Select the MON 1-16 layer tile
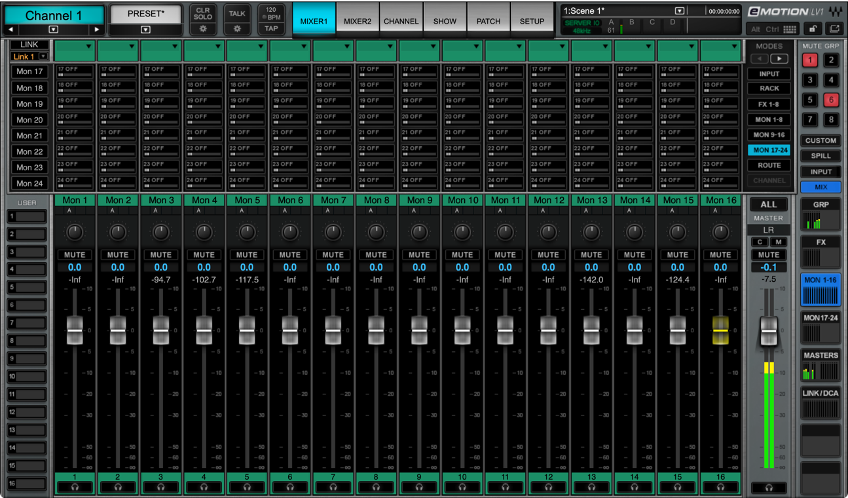Image resolution: width=848 pixels, height=498 pixels. point(820,290)
